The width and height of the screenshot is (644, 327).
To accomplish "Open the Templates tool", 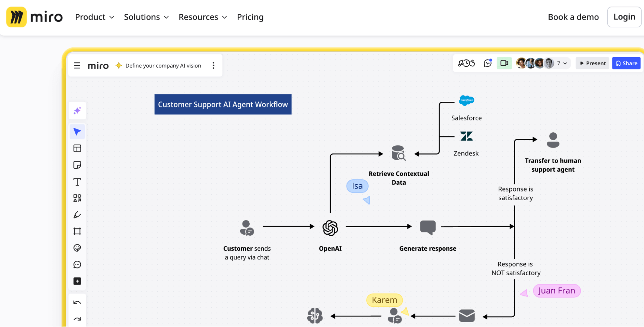I will click(x=77, y=148).
